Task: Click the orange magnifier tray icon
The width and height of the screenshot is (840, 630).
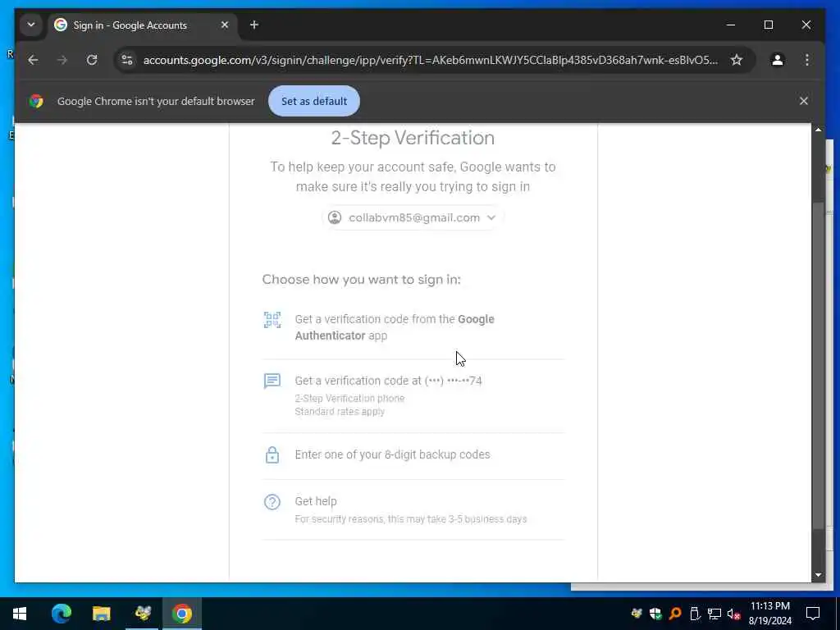Action: click(x=675, y=614)
